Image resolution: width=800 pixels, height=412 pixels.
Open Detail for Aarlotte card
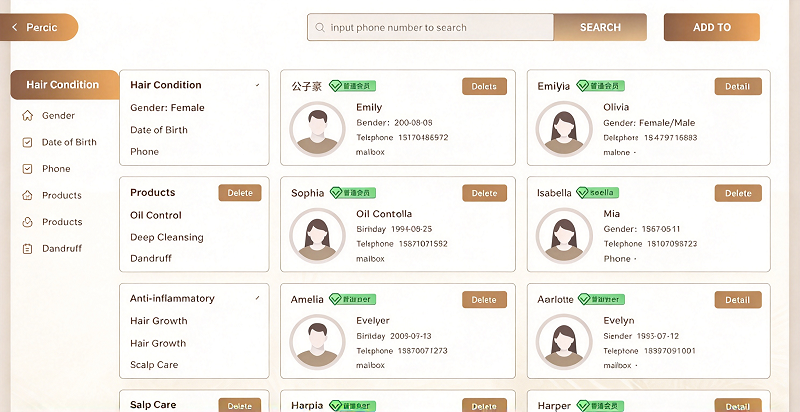pyautogui.click(x=738, y=300)
